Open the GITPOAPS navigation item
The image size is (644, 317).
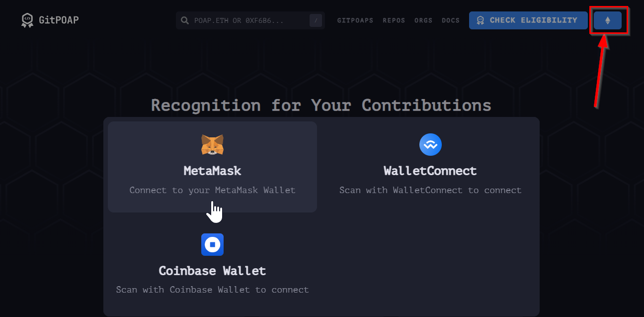(355, 20)
